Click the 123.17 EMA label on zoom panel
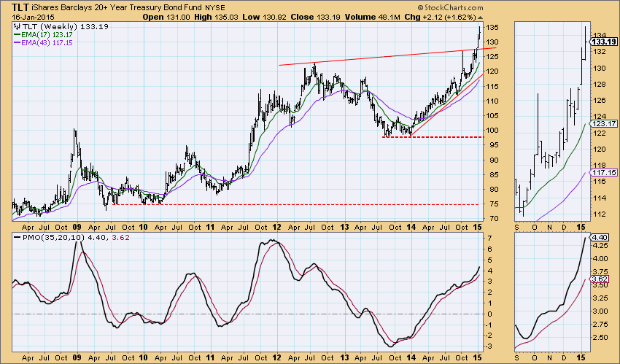Screen dimensions: 620x364 [x=605, y=124]
